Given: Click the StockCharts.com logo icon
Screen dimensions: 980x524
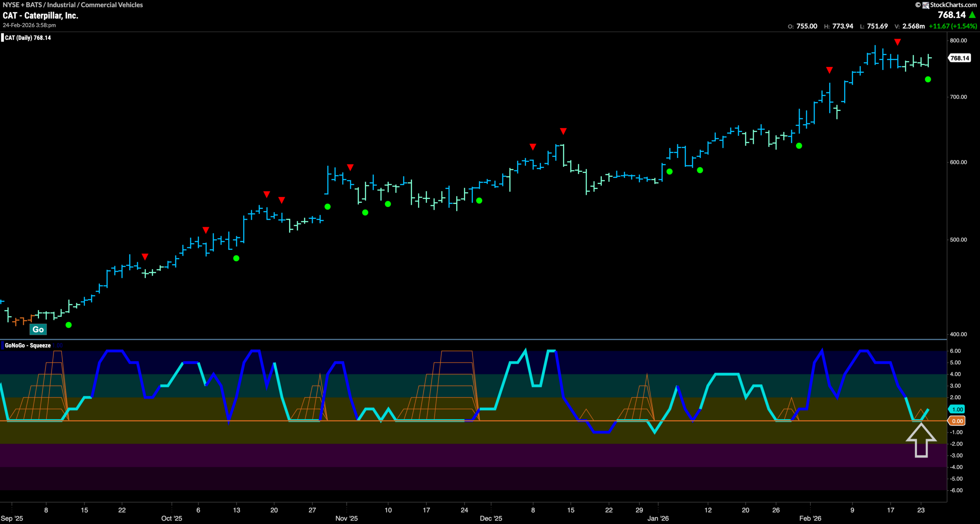Looking at the screenshot, I should (926, 5).
